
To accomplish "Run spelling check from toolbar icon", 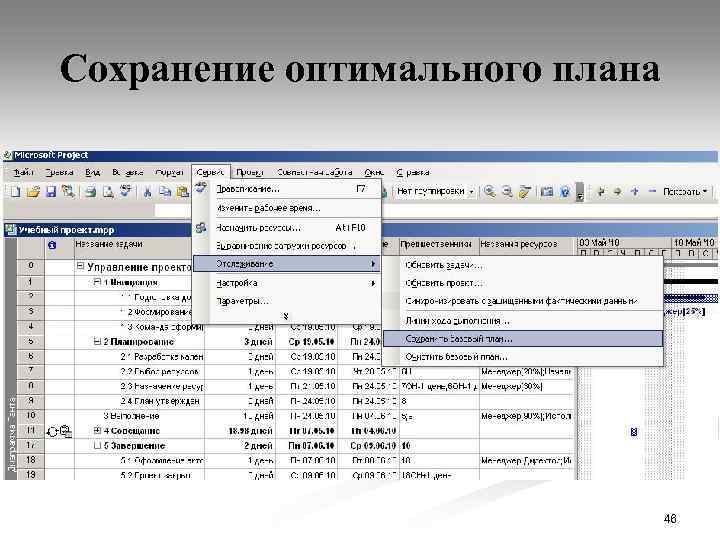I will (125, 191).
